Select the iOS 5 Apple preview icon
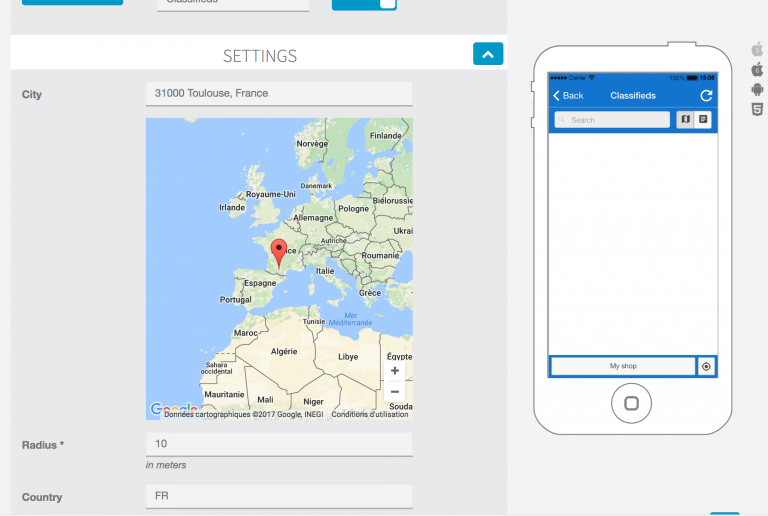The width and height of the screenshot is (768, 516). coord(757,49)
